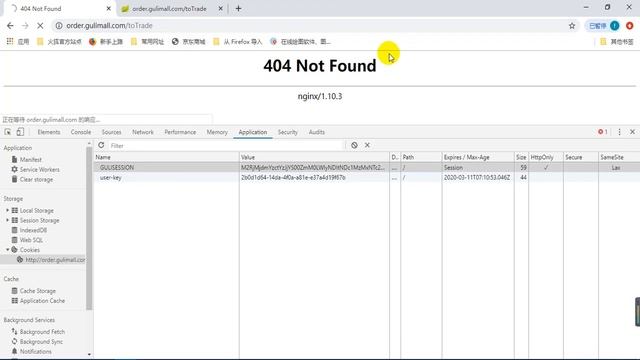Open the Console tab

[81, 132]
